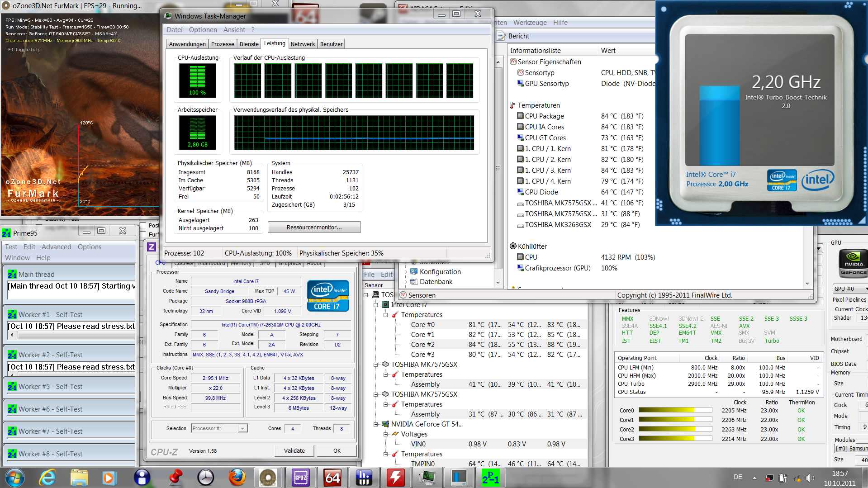Click the Core0 clock load bar
The width and height of the screenshot is (868, 488).
675,411
